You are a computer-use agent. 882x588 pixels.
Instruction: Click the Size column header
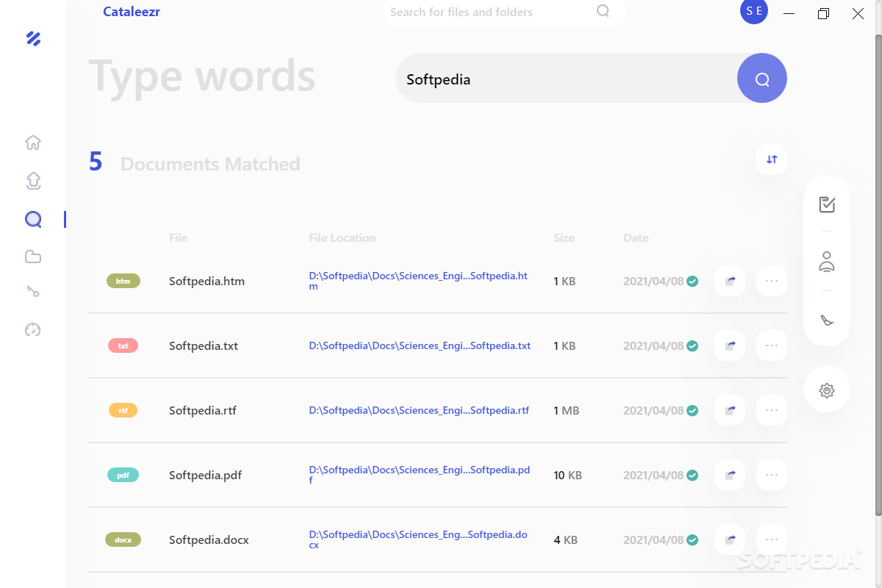click(x=564, y=238)
